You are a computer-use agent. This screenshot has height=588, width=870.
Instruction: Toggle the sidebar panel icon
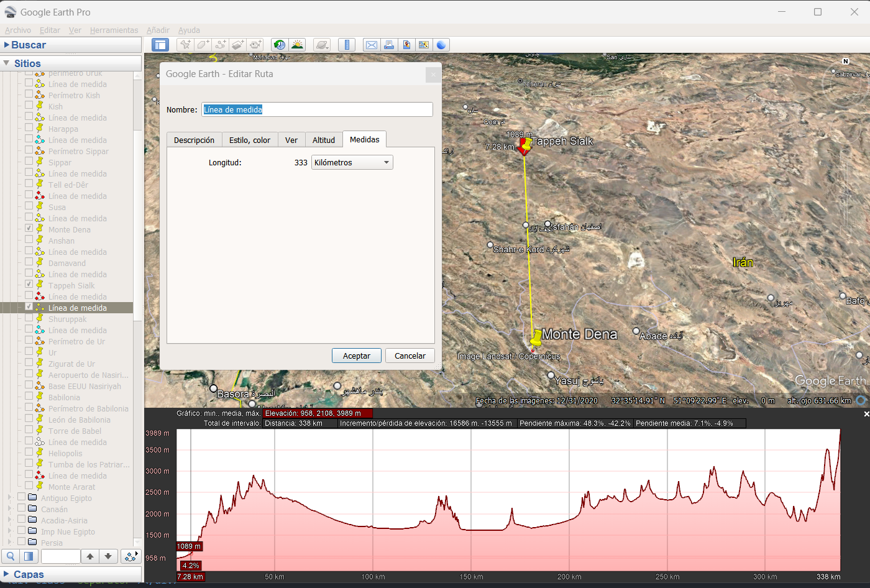(160, 45)
